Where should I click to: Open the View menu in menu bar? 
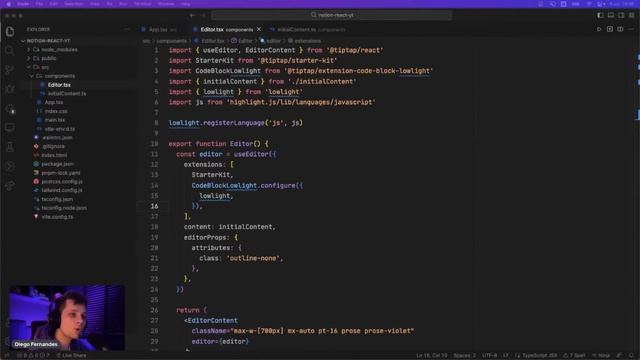95,4
